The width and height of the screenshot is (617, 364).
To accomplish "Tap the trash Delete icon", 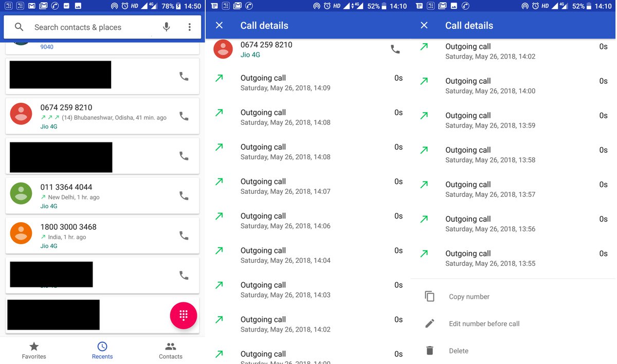I will pyautogui.click(x=430, y=351).
